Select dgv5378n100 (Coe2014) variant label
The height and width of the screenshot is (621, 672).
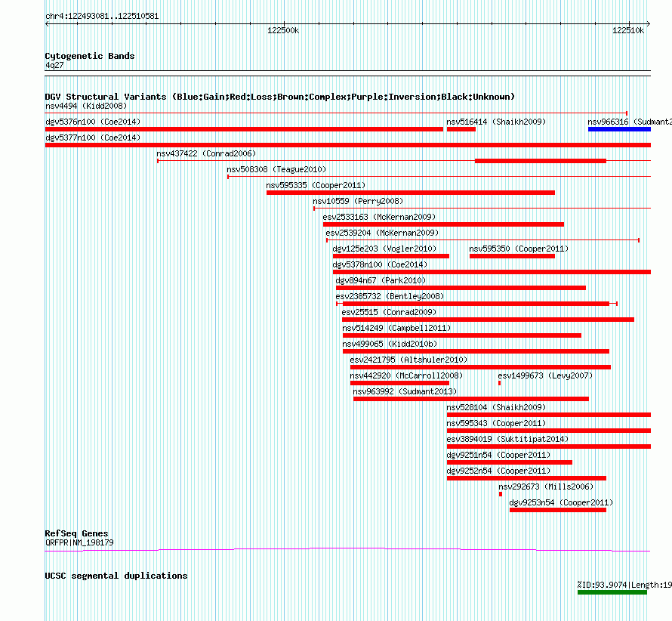[380, 264]
